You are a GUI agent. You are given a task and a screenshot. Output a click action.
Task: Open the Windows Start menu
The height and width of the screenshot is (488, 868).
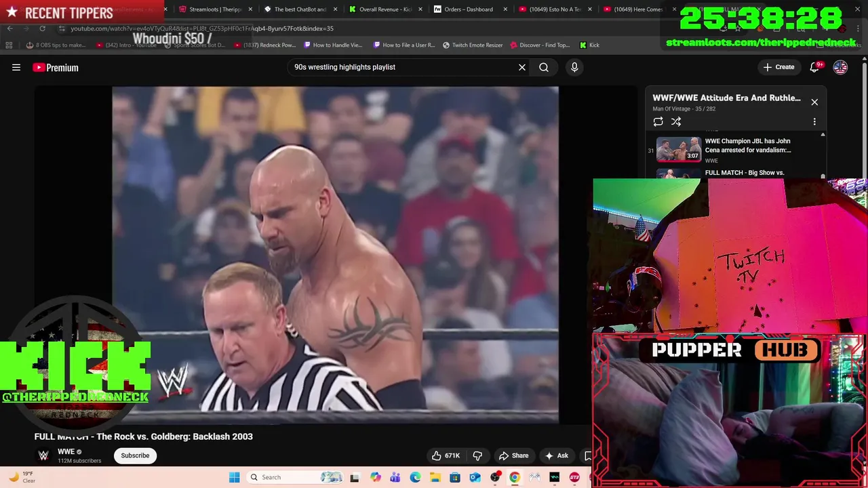[235, 477]
